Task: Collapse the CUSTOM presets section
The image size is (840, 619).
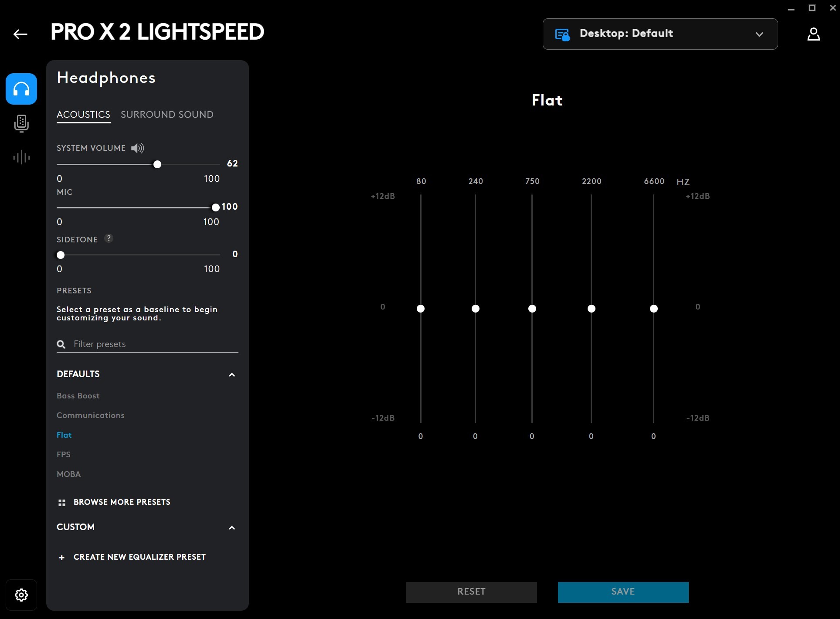Action: (x=232, y=528)
